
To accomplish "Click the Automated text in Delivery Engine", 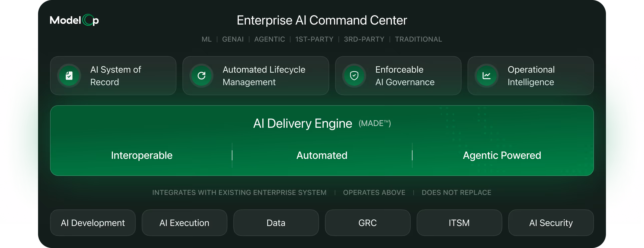I will (x=322, y=155).
